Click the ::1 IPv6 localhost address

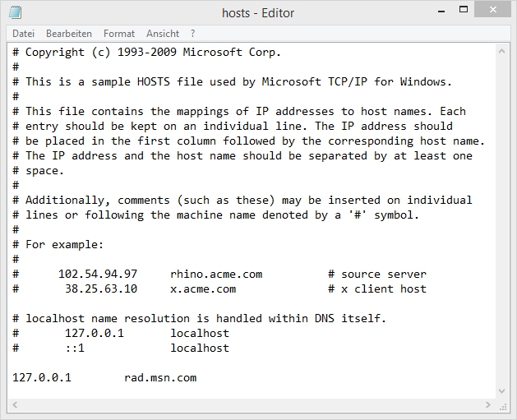coord(75,348)
